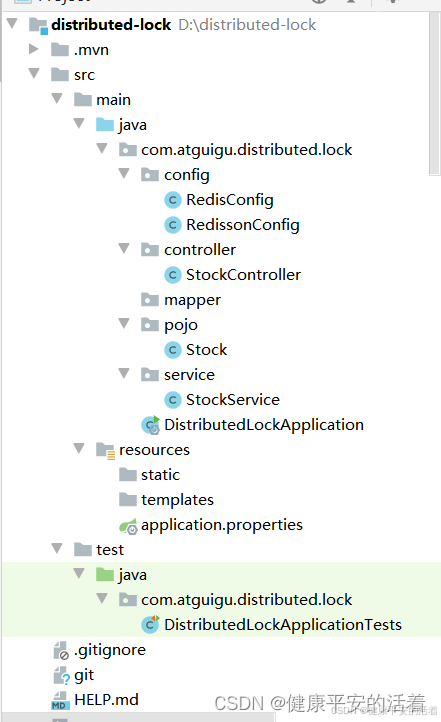
Task: Collapse the src folder arrow
Action: coord(34,73)
